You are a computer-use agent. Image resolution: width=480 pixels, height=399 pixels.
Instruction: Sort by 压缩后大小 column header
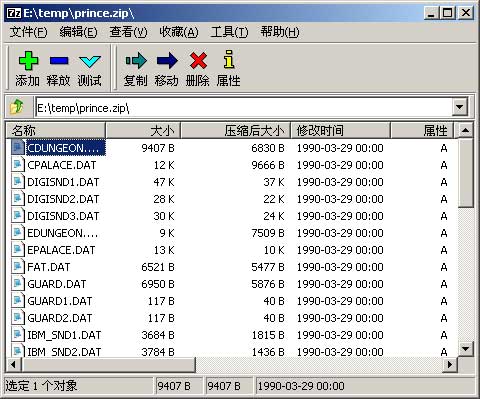[235, 130]
